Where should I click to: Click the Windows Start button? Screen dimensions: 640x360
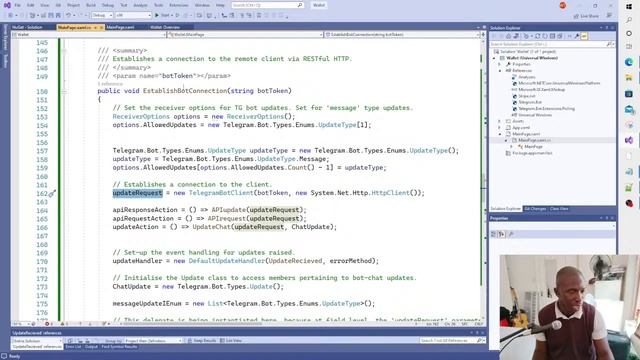coord(629,7)
